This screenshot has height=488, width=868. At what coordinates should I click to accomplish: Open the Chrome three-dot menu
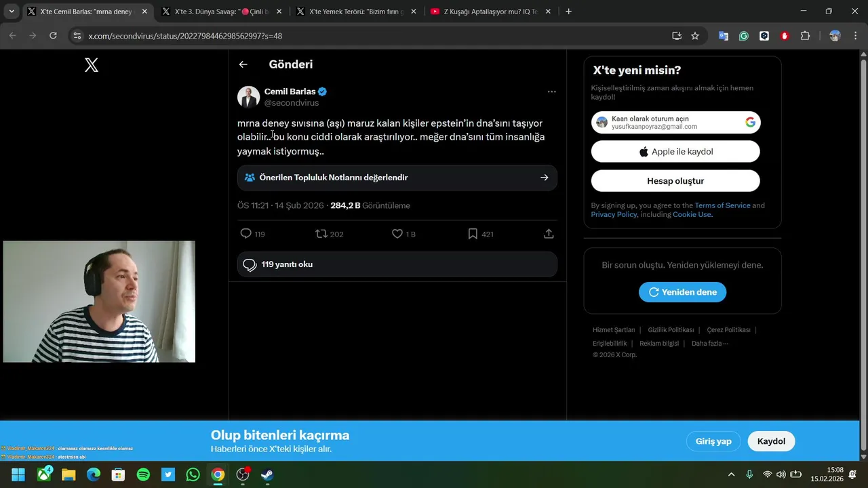click(x=855, y=36)
